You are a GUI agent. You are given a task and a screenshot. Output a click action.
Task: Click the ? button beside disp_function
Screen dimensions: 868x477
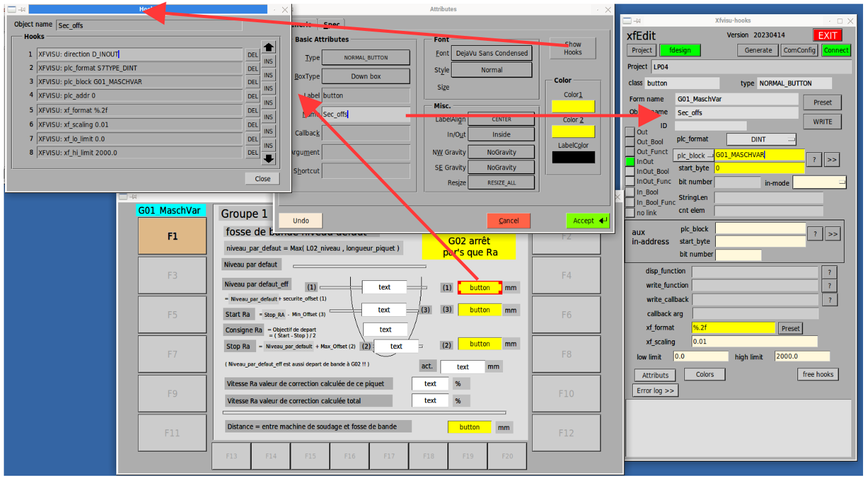click(x=828, y=272)
